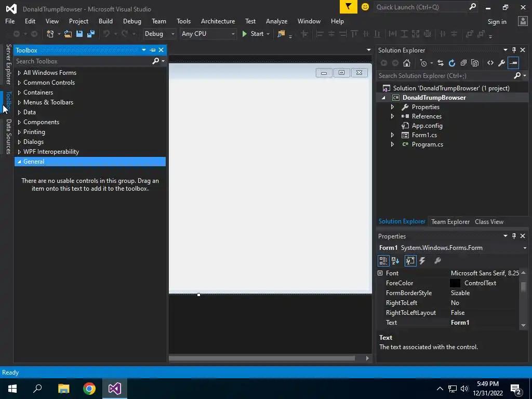Switch to the Team Explorer tab
Viewport: 532px width, 399px height.
450,222
